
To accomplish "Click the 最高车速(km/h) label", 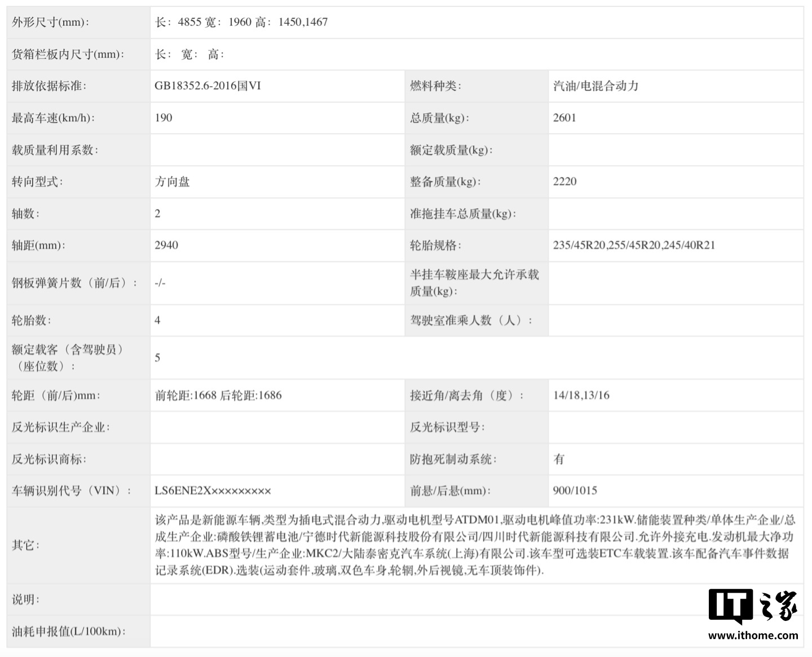I will [54, 118].
